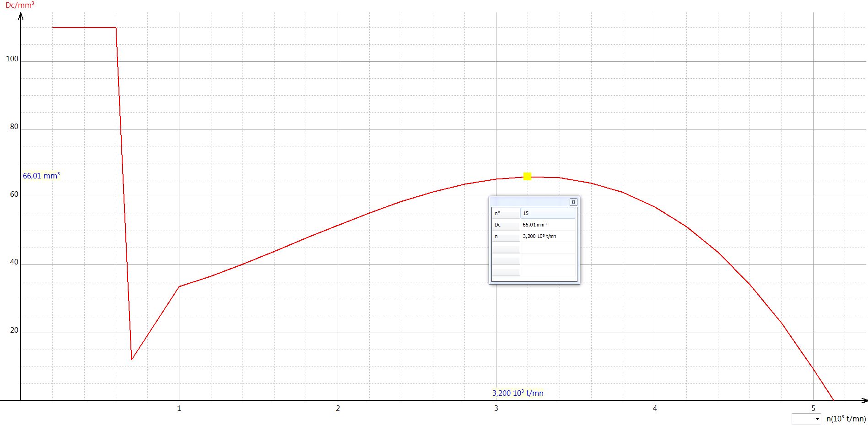Select the Dc value 66,01 mm³ in popup
The width and height of the screenshot is (868, 426).
tap(548, 225)
